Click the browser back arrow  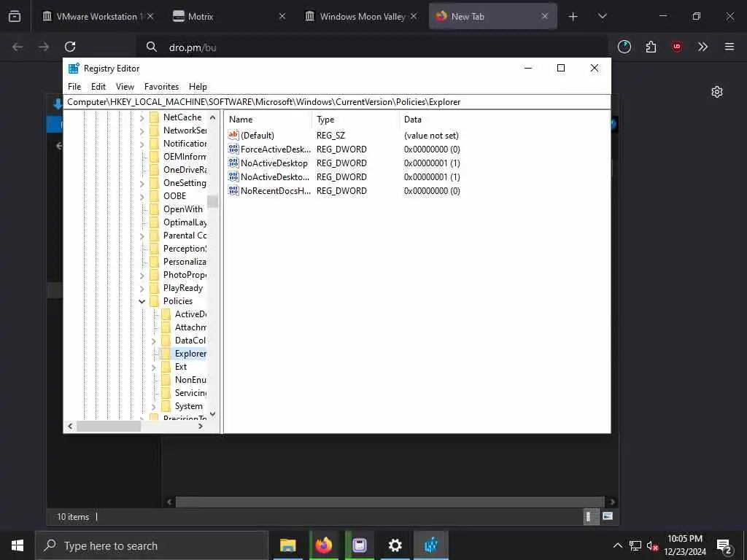pyautogui.click(x=18, y=47)
